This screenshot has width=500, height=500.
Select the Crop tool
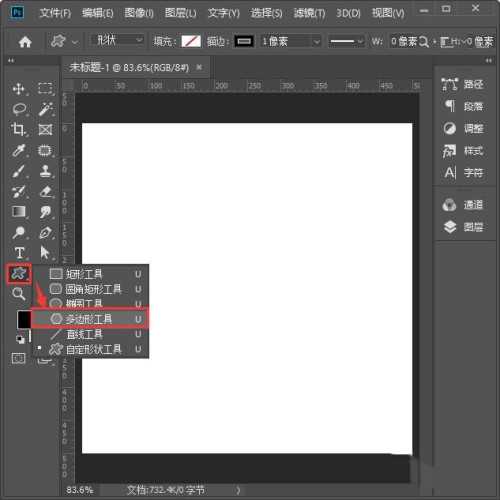pyautogui.click(x=18, y=129)
